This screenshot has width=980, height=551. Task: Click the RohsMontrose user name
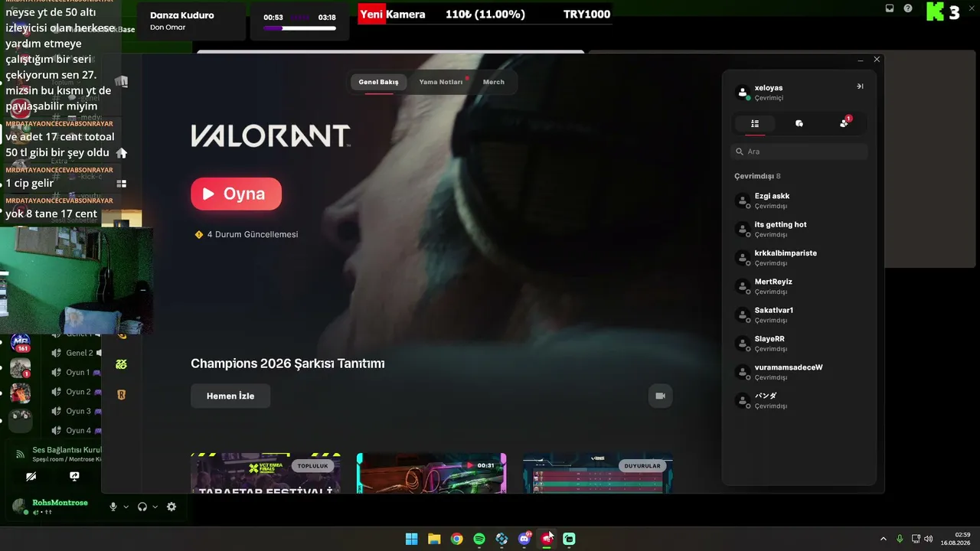[x=60, y=503]
